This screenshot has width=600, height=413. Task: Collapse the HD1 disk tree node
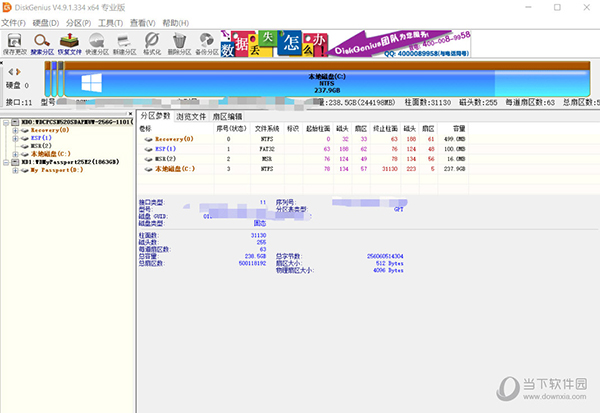pyautogui.click(x=7, y=161)
